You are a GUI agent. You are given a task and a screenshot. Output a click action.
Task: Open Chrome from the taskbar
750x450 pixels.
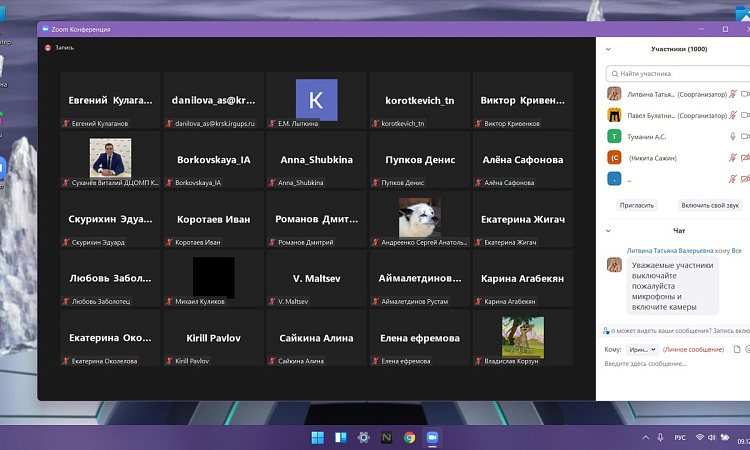[x=410, y=437]
